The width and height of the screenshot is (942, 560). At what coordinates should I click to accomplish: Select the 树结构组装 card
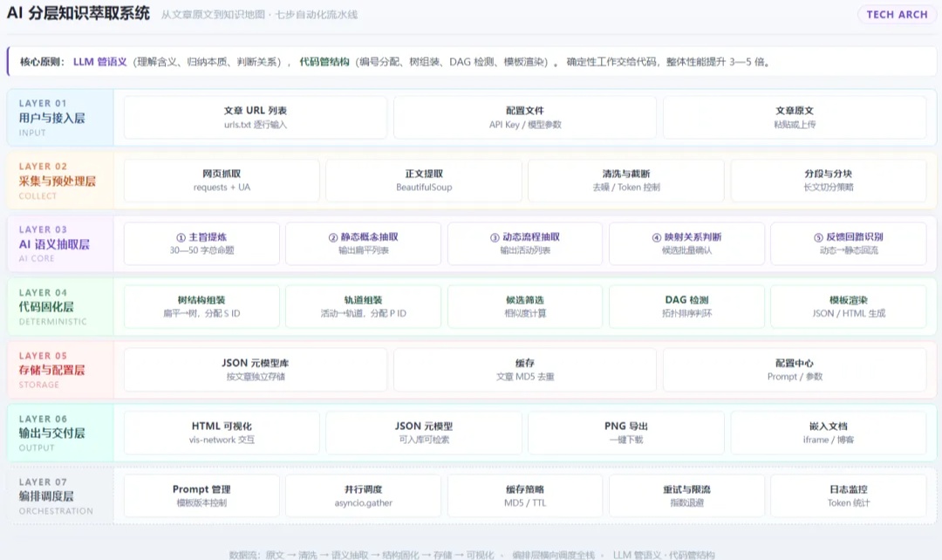(201, 306)
